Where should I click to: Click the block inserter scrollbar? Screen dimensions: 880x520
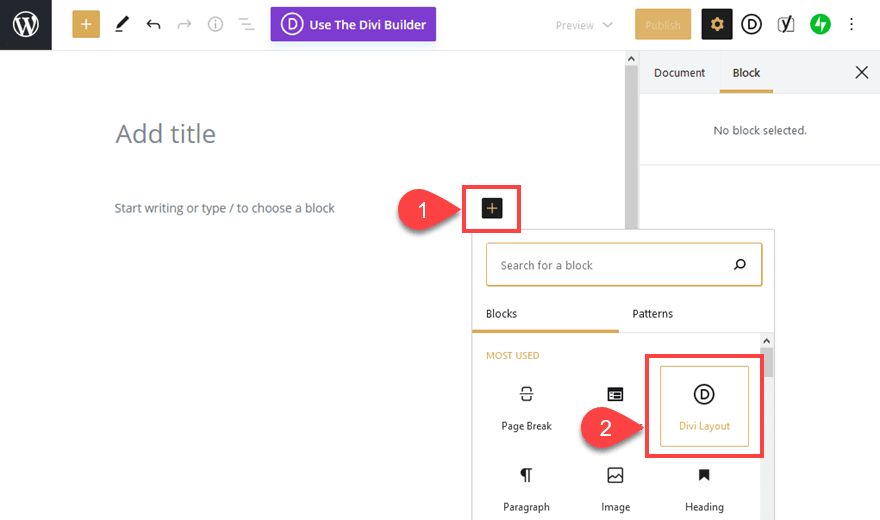click(767, 361)
